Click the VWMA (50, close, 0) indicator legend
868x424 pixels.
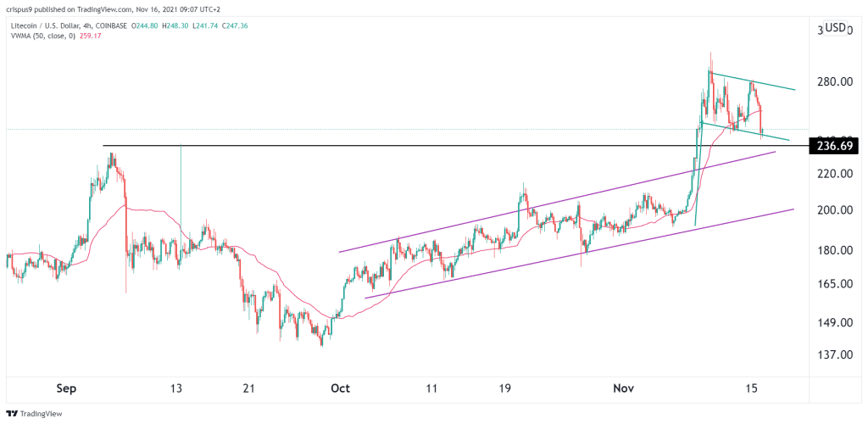(42, 36)
